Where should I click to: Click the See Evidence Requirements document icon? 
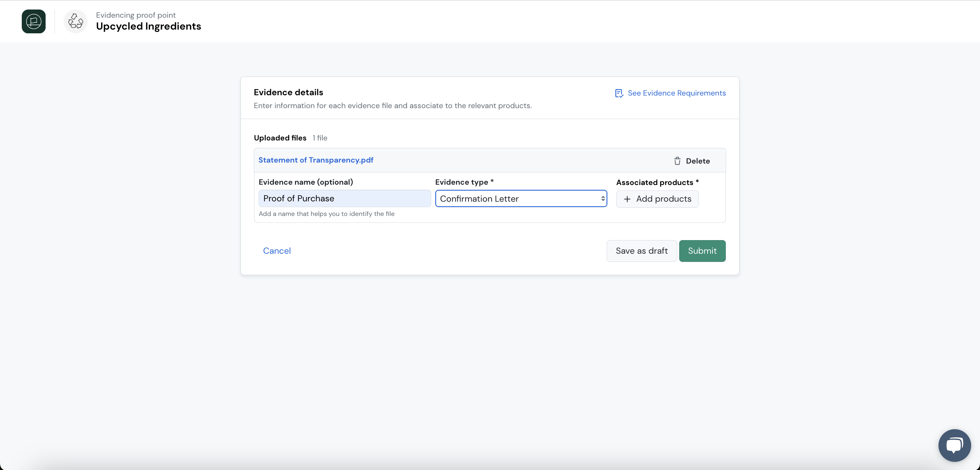619,93
